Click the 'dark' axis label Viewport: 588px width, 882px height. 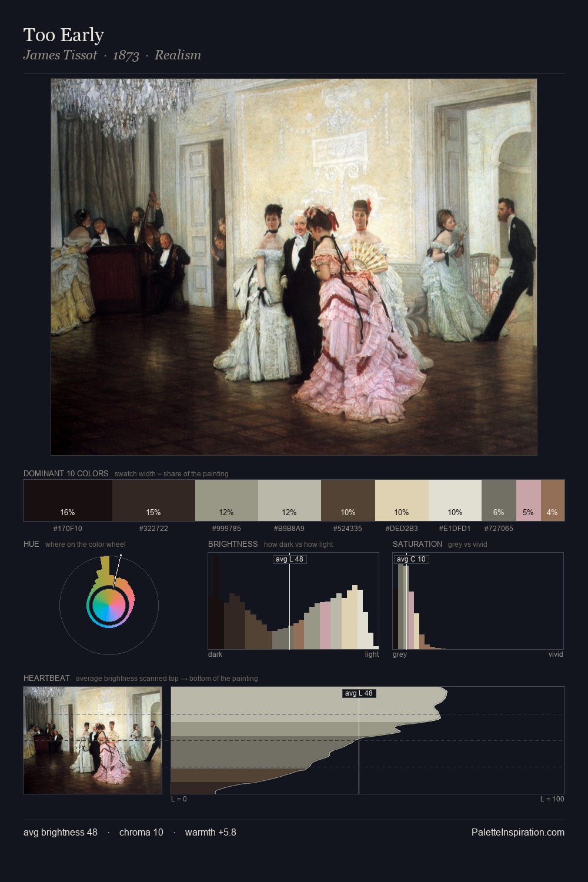(215, 654)
